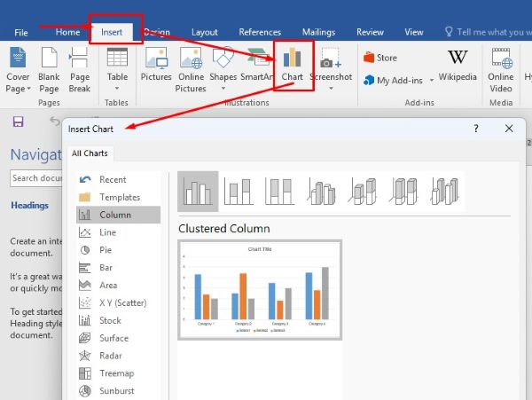Switch to the Layout ribbon tab
The width and height of the screenshot is (532, 400).
[205, 32]
